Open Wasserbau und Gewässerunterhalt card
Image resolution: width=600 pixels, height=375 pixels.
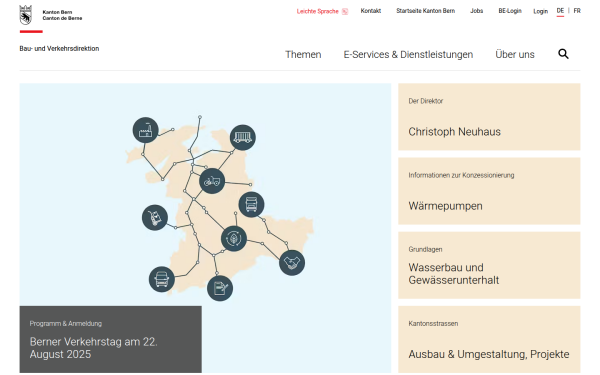click(489, 265)
